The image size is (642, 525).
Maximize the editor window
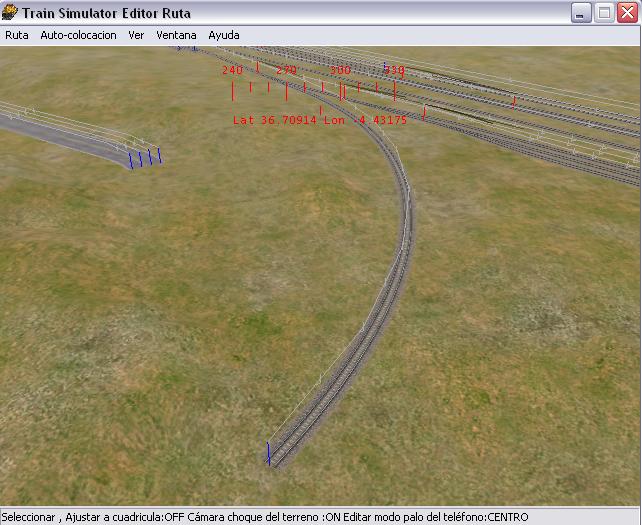coord(604,13)
